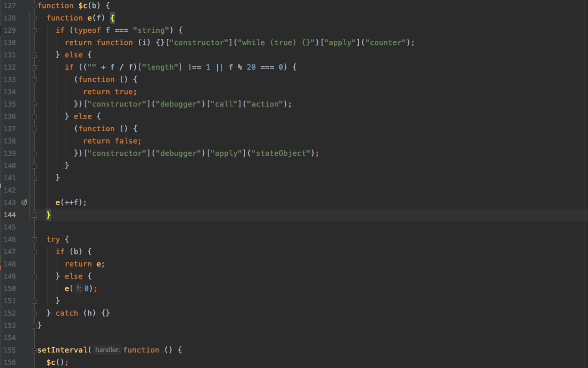Screen dimensions: 588x368
Task: Click the "call" string on line 135
Action: pos(224,104)
